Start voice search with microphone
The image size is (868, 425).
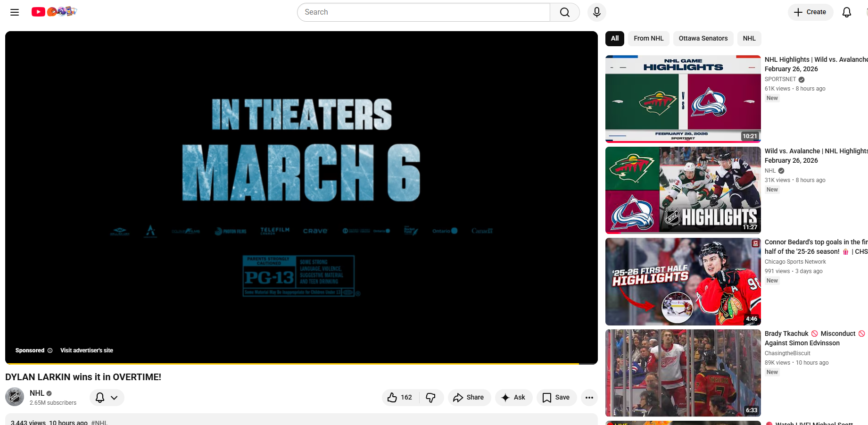tap(596, 12)
